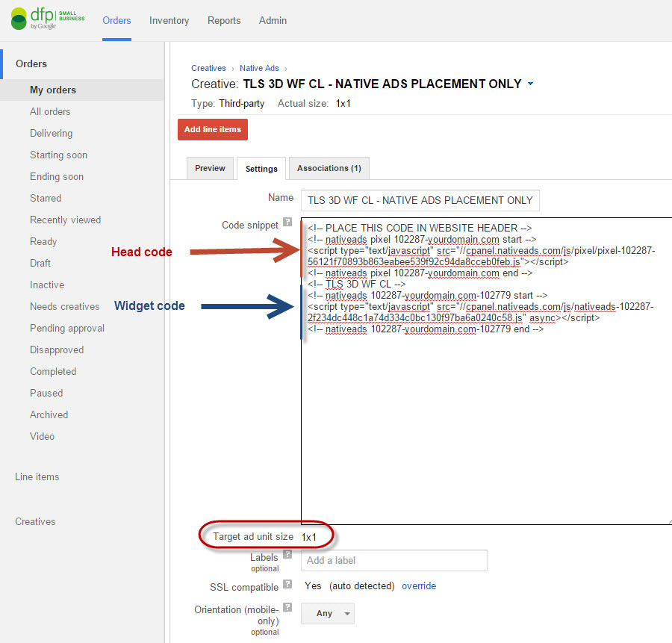Show Ending soon orders
This screenshot has width=672, height=643.
click(57, 176)
